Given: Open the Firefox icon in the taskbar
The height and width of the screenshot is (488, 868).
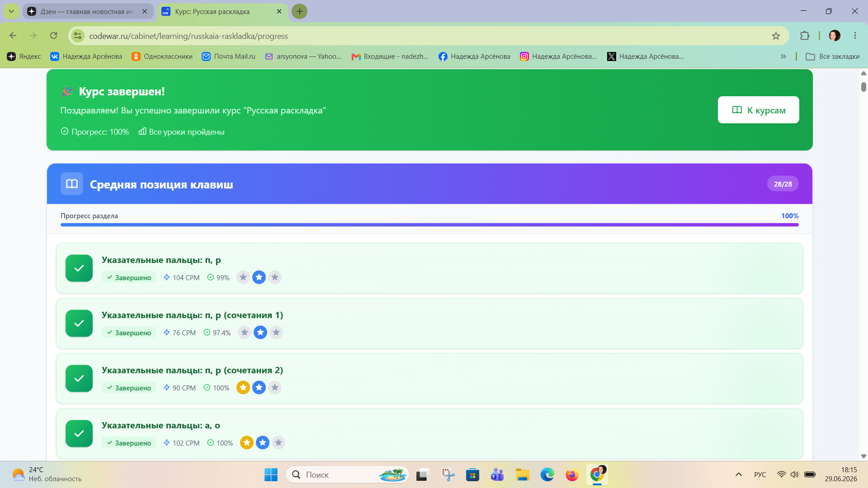Looking at the screenshot, I should [572, 475].
